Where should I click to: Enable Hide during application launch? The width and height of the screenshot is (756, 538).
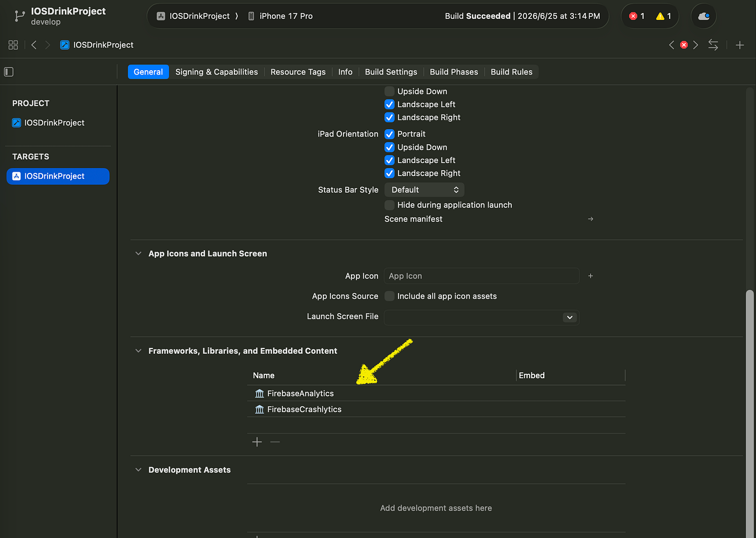(x=389, y=205)
